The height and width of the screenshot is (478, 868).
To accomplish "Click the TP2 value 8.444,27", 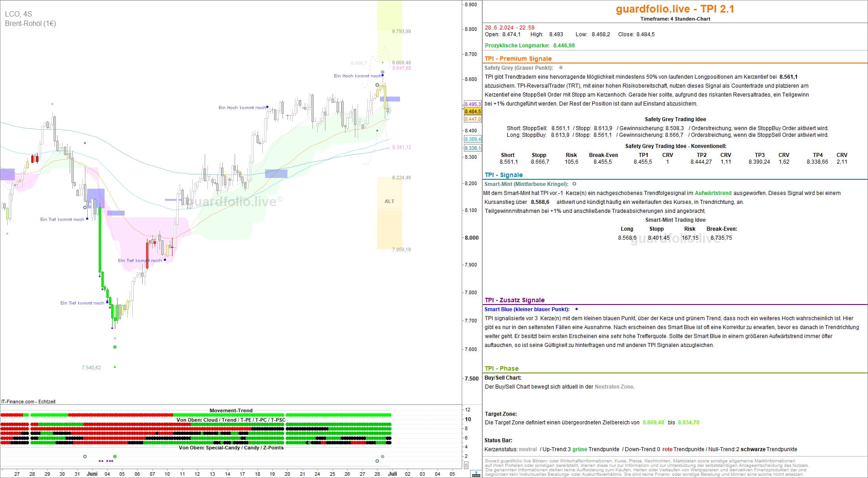I will tap(701, 162).
